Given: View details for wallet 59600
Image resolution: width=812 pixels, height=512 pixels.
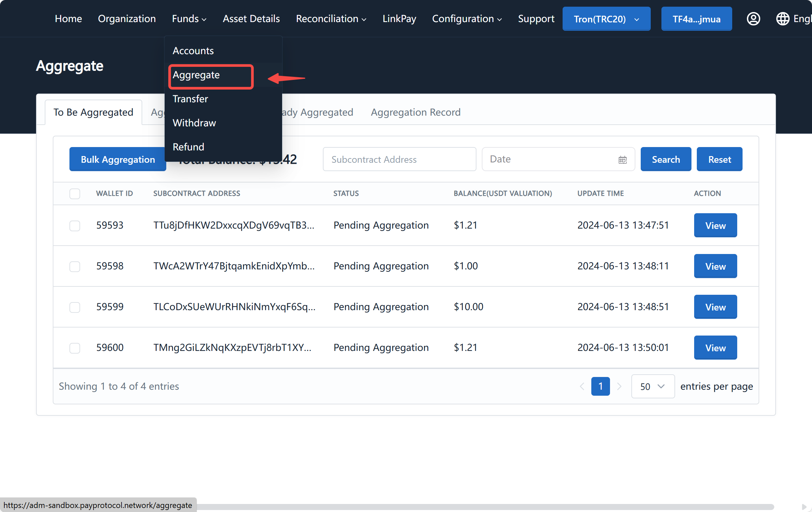Looking at the screenshot, I should (715, 348).
